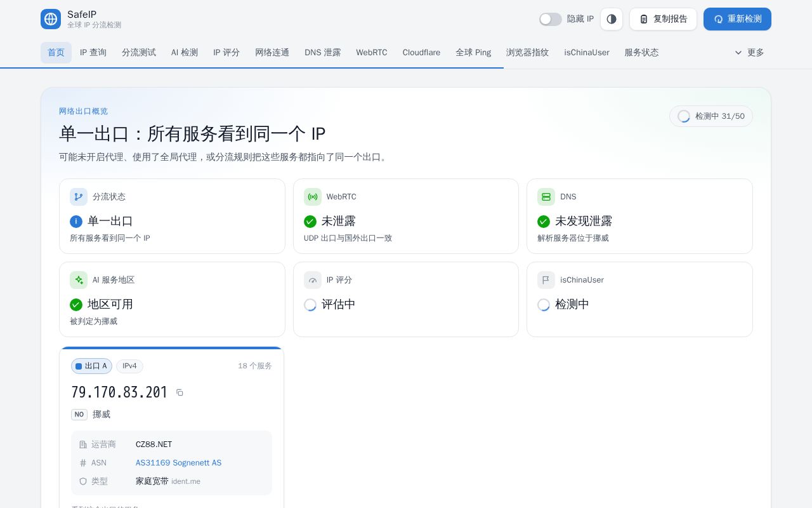Image resolution: width=812 pixels, height=508 pixels.
Task: Open the 首页 tab
Action: [x=56, y=53]
